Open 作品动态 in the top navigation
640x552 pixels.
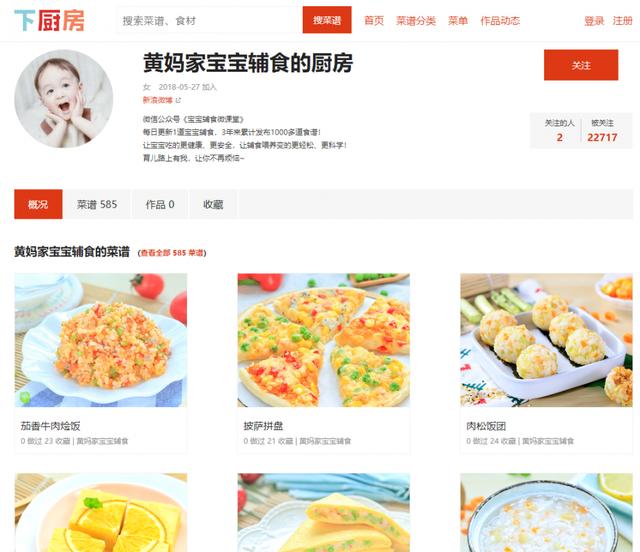(500, 20)
